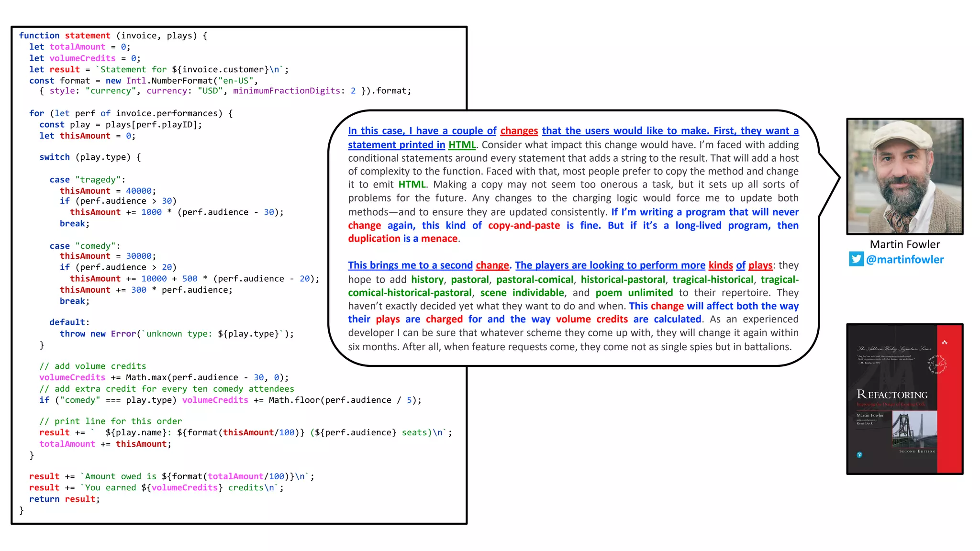The height and width of the screenshot is (551, 980).
Task: Click the underlined 'changes' word in the bubble
Action: pyautogui.click(x=519, y=131)
